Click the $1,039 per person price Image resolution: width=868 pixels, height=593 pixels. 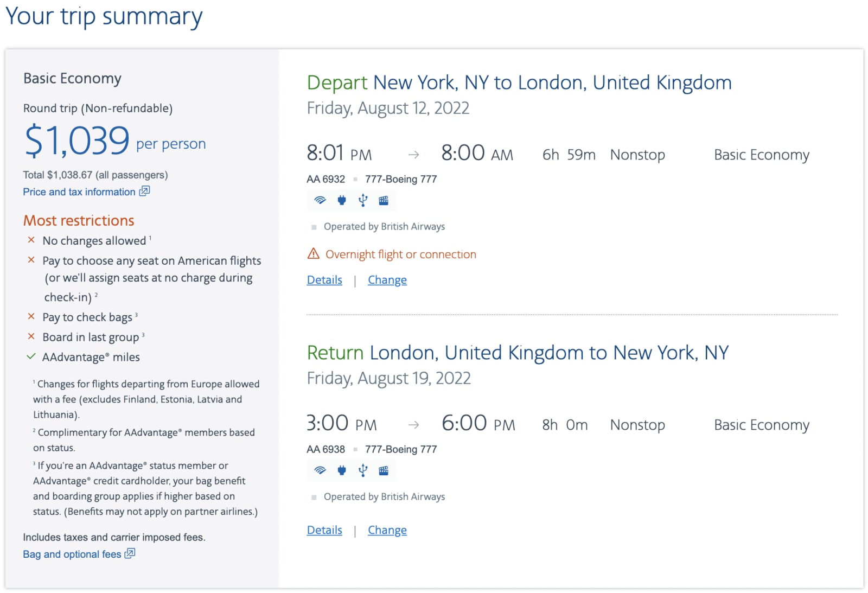115,141
